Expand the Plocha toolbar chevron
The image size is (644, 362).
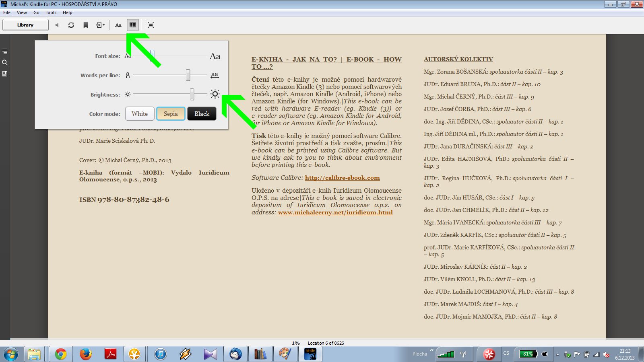tap(432, 350)
